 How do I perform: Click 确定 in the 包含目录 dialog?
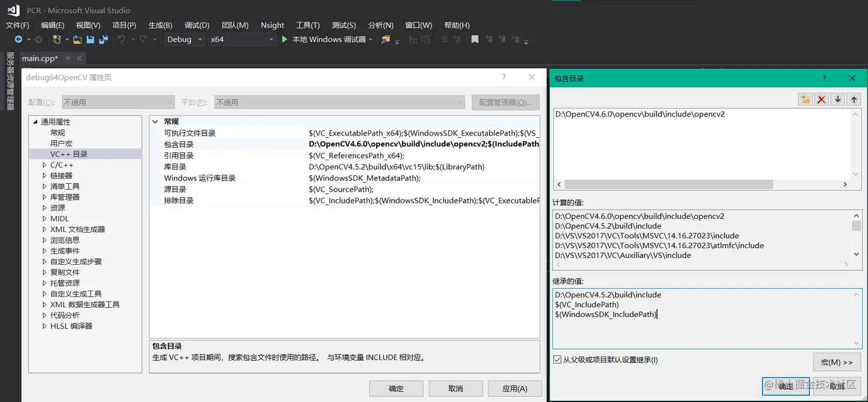(785, 386)
